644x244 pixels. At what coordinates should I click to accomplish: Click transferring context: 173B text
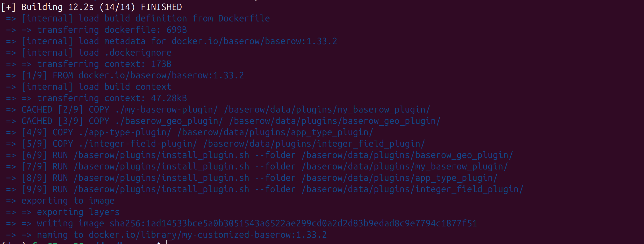(104, 64)
